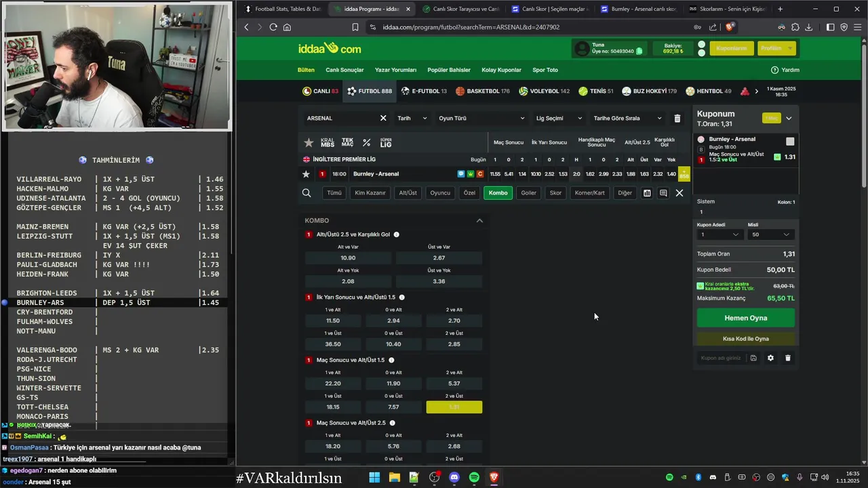Open the Brave shields icon in address bar
This screenshot has width=868, height=488.
point(730,27)
